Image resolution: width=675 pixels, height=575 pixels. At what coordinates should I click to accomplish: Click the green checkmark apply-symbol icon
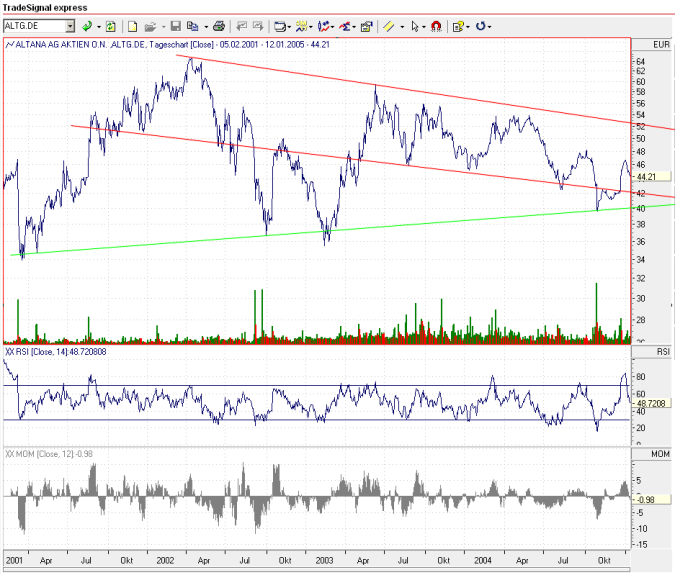tap(87, 26)
